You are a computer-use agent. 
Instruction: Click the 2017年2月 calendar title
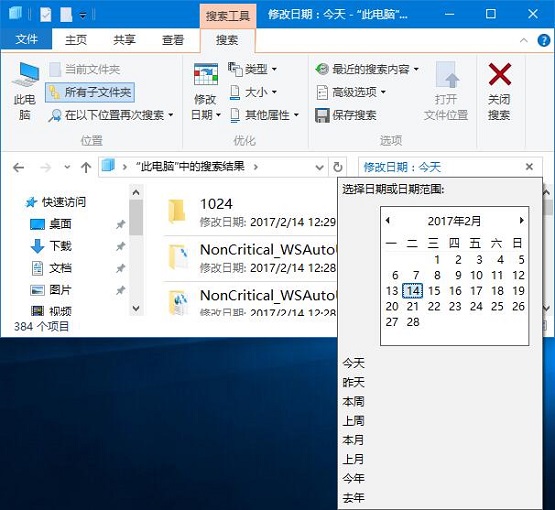[x=454, y=221]
